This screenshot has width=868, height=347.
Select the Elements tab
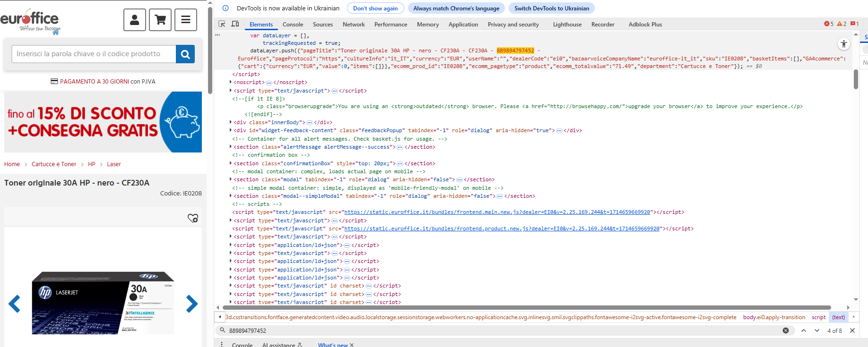[261, 25]
